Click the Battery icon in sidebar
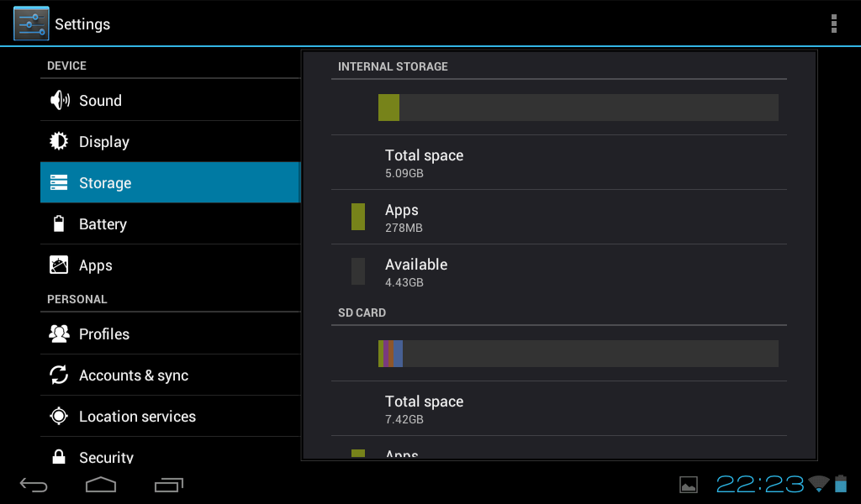 click(x=60, y=223)
